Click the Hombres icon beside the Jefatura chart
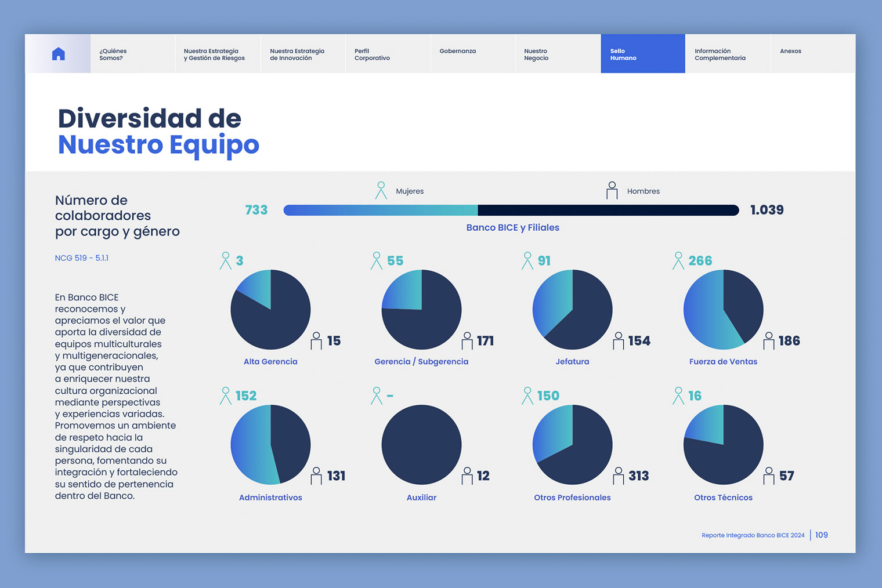The height and width of the screenshot is (588, 882). [x=617, y=340]
